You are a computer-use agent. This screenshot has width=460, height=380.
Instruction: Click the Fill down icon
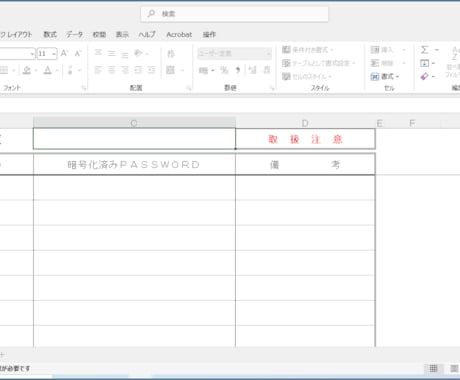(424, 63)
